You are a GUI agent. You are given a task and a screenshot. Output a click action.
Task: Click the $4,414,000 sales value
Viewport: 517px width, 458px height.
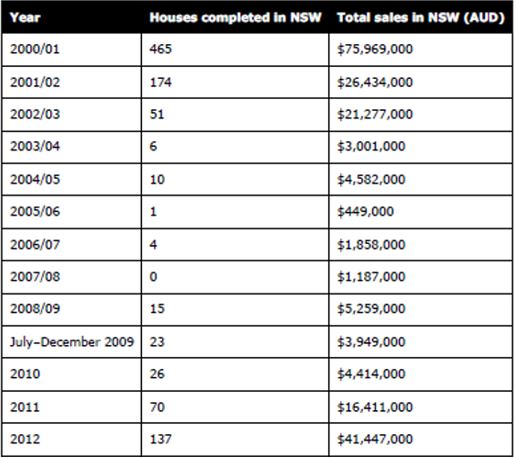click(371, 374)
